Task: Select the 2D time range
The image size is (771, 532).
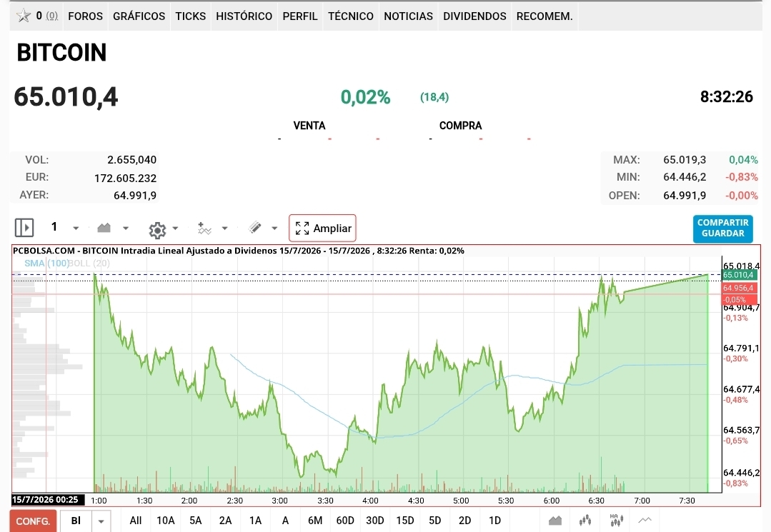Action: tap(464, 521)
